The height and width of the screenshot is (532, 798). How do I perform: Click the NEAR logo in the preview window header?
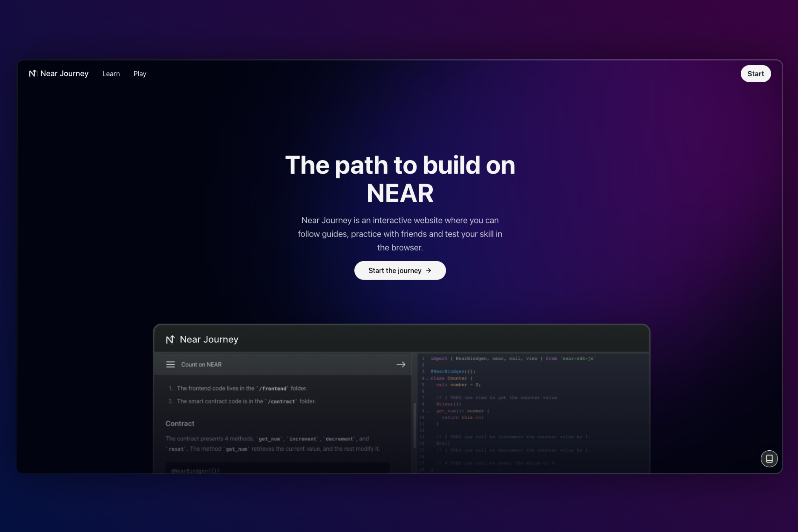click(170, 339)
